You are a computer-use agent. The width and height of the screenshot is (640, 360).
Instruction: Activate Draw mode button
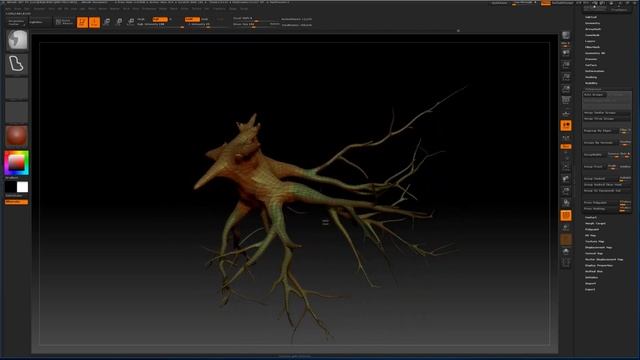pyautogui.click(x=95, y=22)
